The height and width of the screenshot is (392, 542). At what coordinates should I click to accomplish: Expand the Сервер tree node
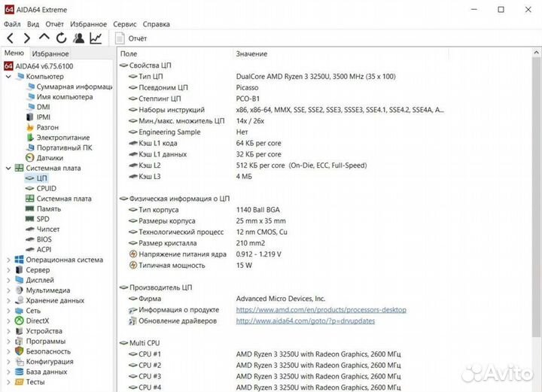8,270
